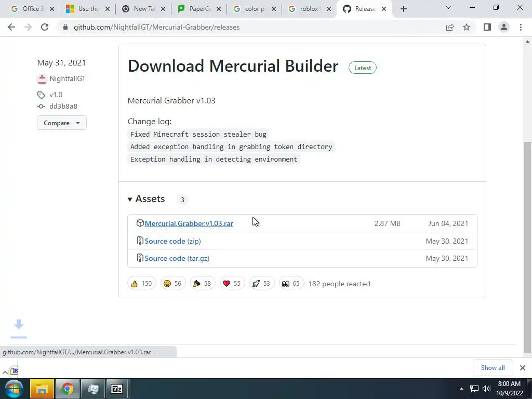Close the Releases GitHub tab
The image size is (532, 399).
coord(384,9)
